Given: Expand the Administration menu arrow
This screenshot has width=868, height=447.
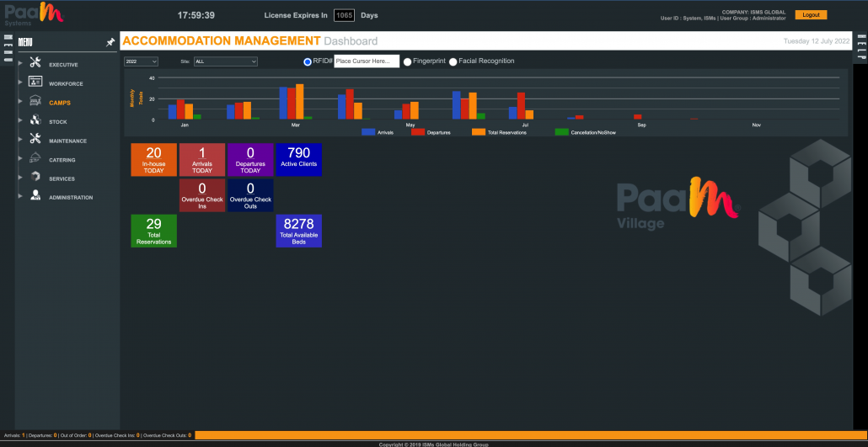Looking at the screenshot, I should 20,196.
